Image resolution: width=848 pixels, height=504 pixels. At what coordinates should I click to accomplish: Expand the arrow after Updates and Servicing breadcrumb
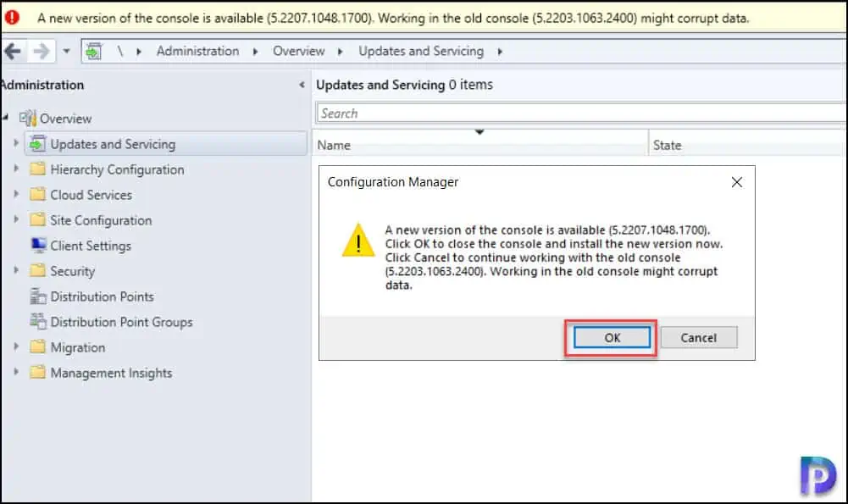(500, 52)
